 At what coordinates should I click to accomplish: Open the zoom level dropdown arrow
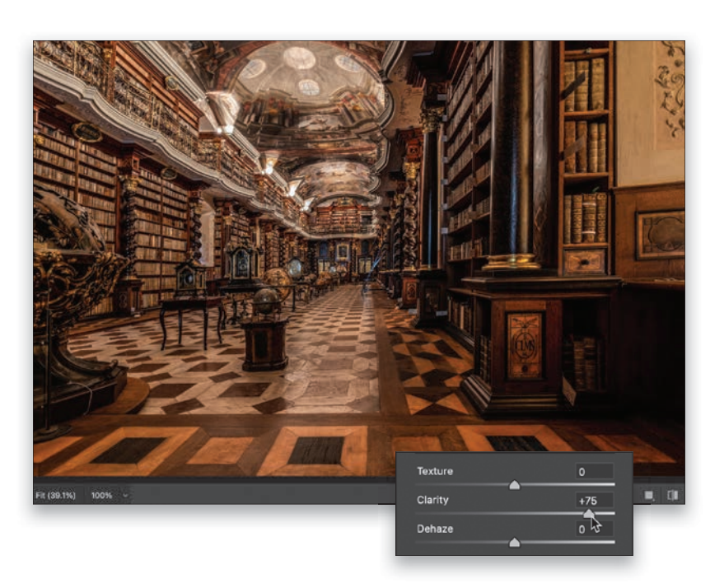coord(126,496)
